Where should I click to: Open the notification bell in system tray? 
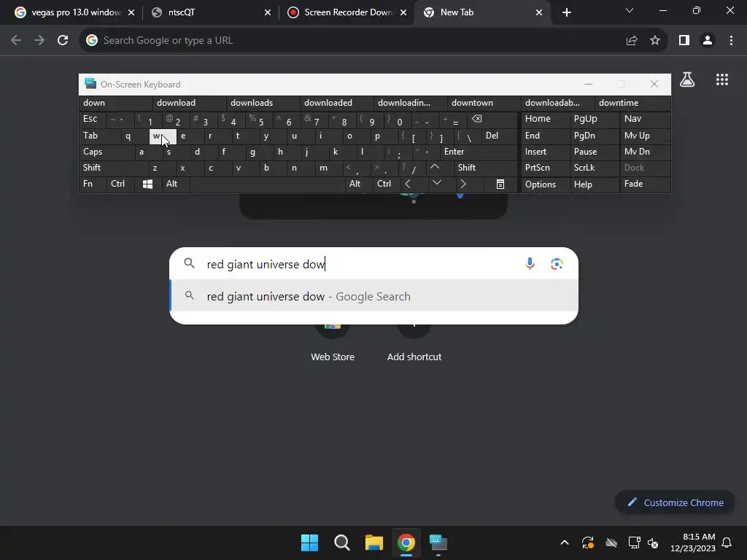pos(727,542)
